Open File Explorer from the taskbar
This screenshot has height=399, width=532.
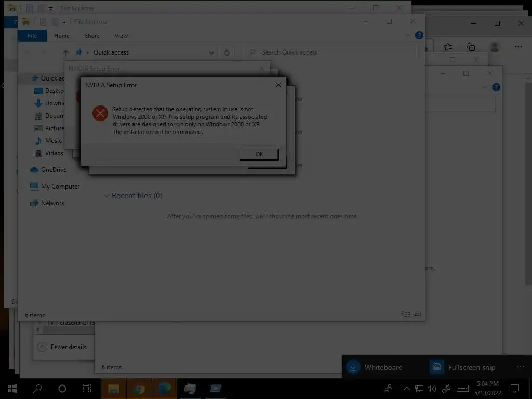click(114, 389)
